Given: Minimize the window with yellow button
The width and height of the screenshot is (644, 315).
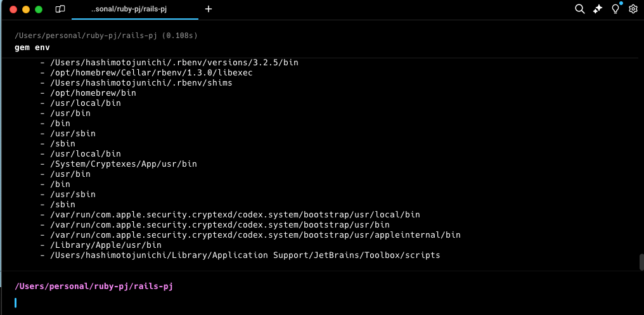Looking at the screenshot, I should 26,10.
